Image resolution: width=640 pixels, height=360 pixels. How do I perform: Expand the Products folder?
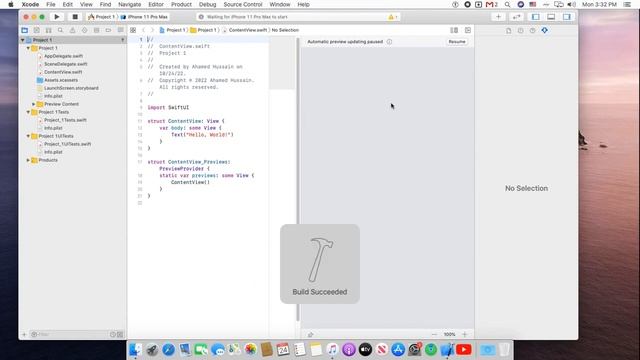[28, 160]
